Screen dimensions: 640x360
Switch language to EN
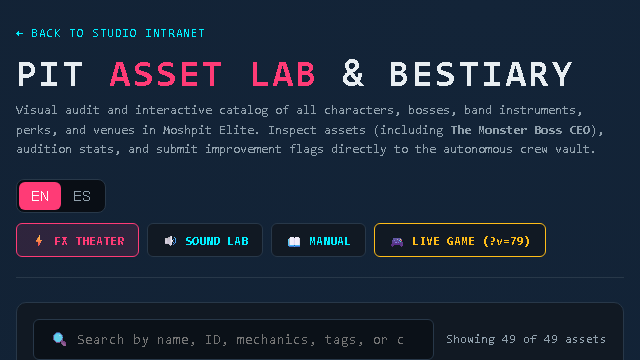coord(40,196)
